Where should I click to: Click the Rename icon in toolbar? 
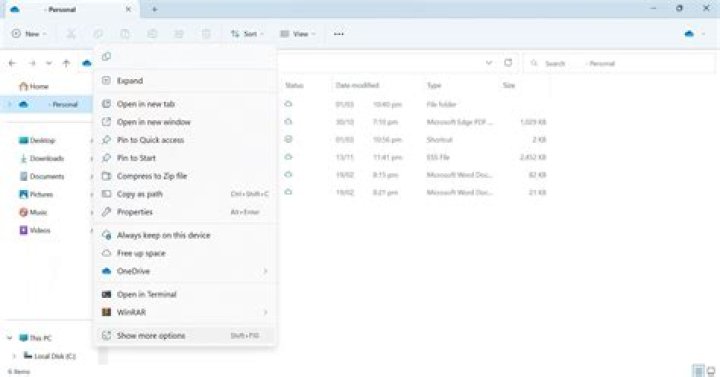point(152,34)
